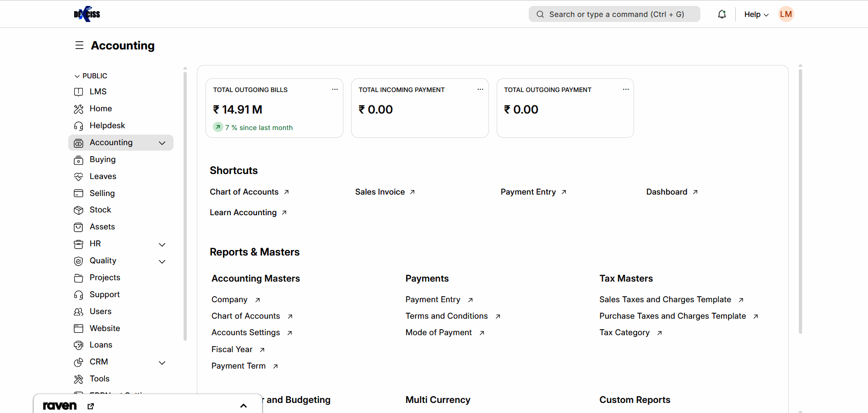Expand the HR sidebar section
Screen dimensions: 868x413
(162, 245)
